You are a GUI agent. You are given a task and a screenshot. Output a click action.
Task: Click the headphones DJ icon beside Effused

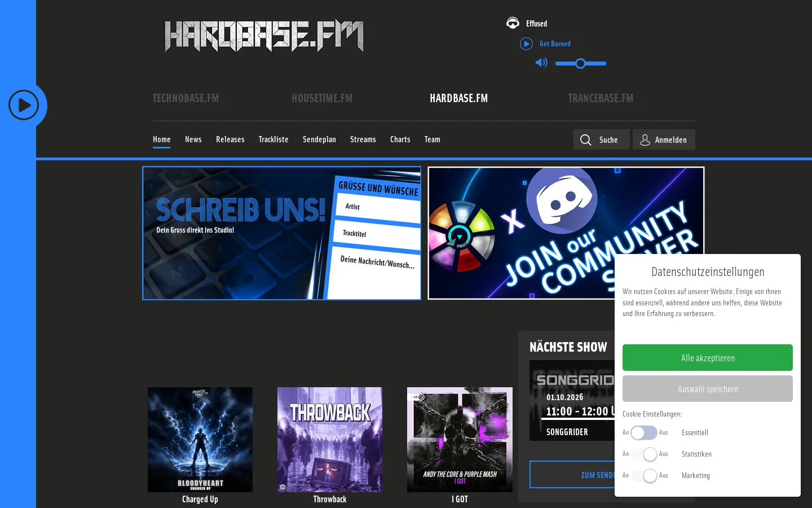pyautogui.click(x=513, y=23)
